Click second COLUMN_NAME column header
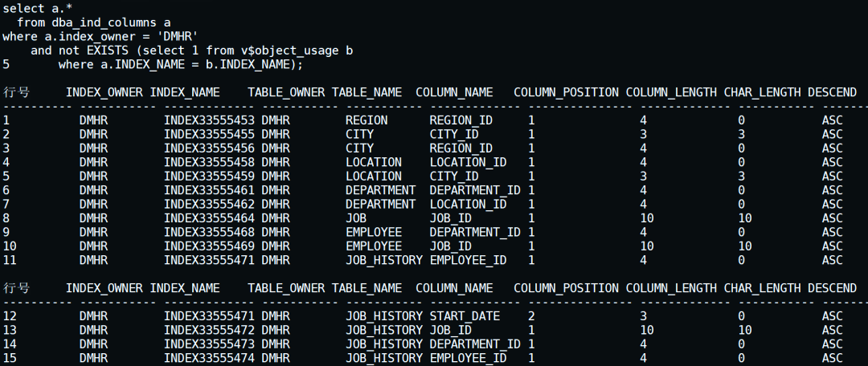Viewport: 868px width, 366px height. 454,288
